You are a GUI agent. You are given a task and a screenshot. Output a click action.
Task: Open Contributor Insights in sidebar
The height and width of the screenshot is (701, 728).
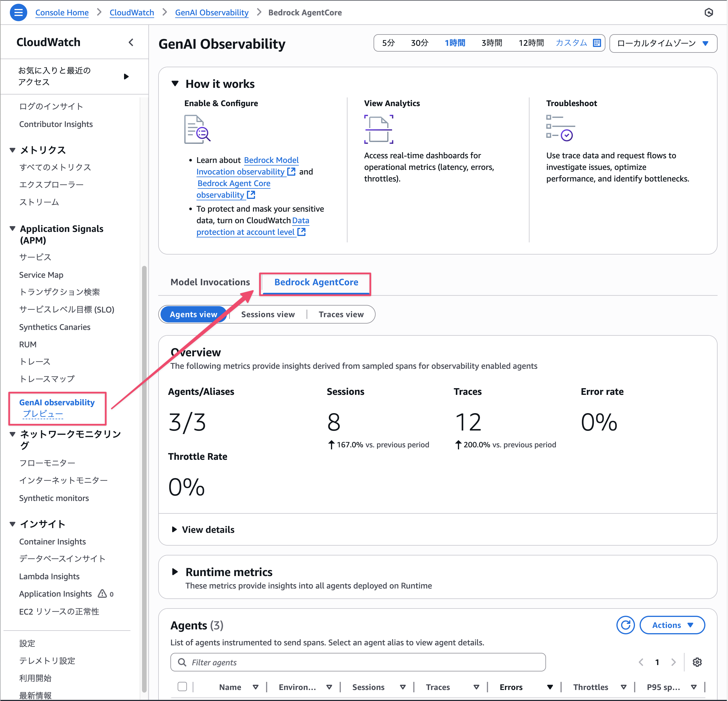(x=56, y=124)
